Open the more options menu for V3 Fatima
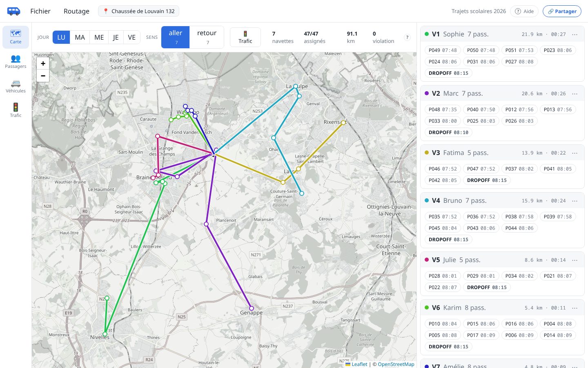 click(x=575, y=153)
